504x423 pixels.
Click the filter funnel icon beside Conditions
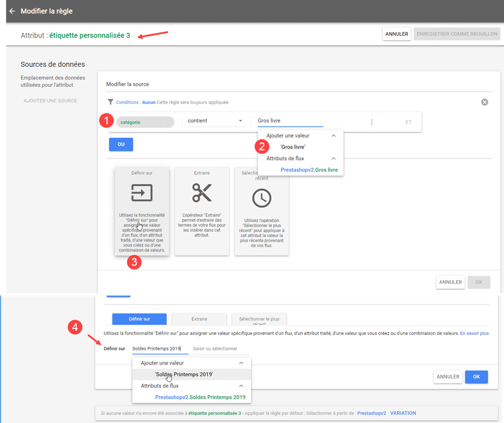pyautogui.click(x=110, y=102)
